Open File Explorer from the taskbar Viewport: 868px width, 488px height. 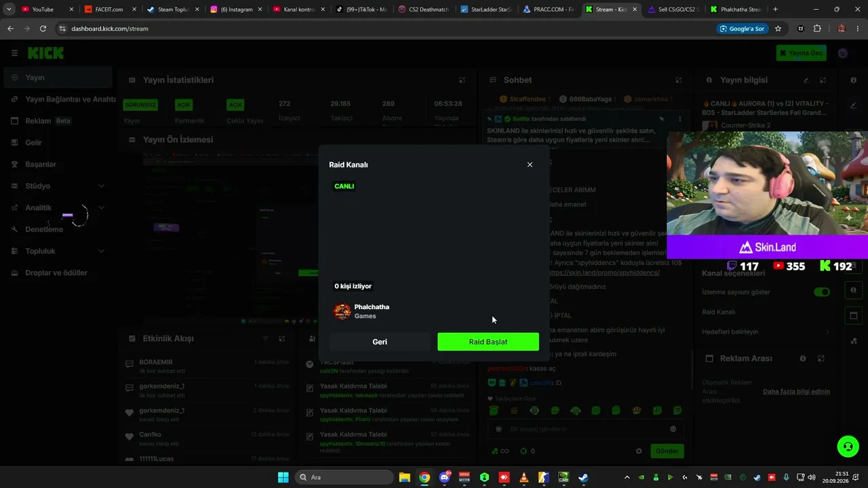(x=404, y=477)
